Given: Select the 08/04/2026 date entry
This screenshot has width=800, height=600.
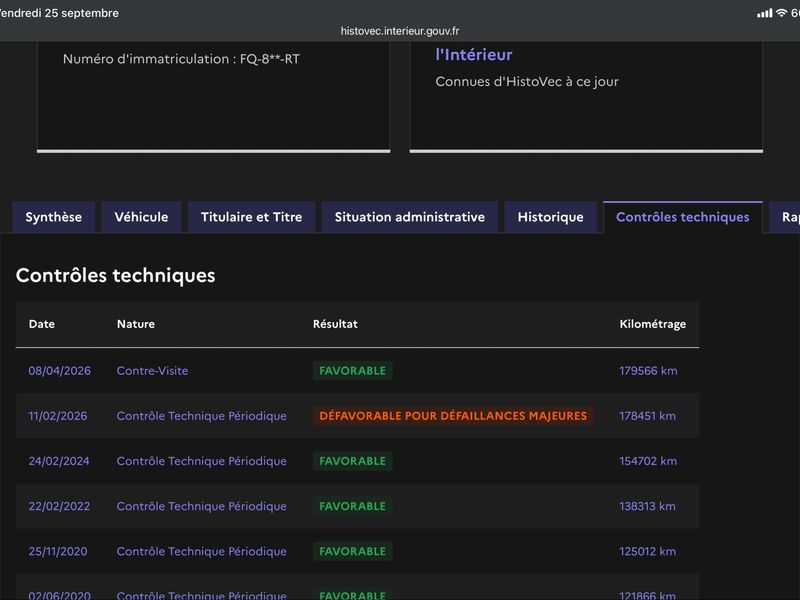Looking at the screenshot, I should (60, 371).
